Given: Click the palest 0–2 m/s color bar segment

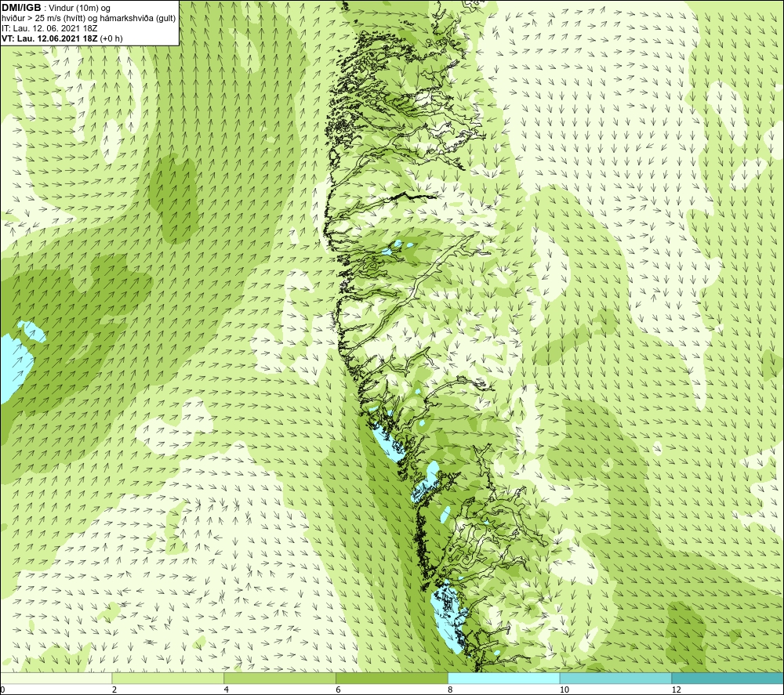Looking at the screenshot, I should 56,678.
